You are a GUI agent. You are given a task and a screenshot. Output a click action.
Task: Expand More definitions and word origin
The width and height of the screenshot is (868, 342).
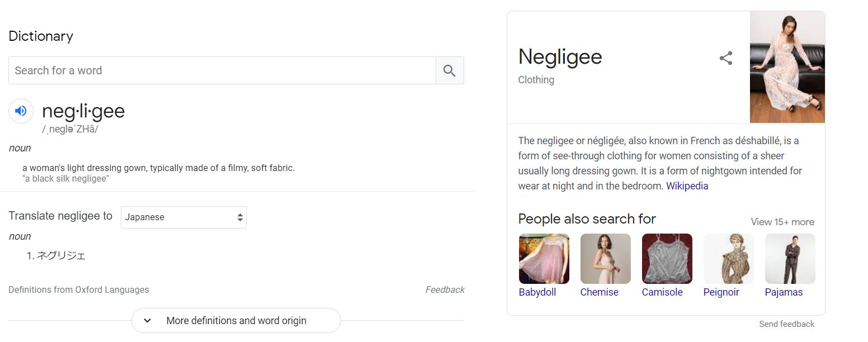click(x=236, y=321)
